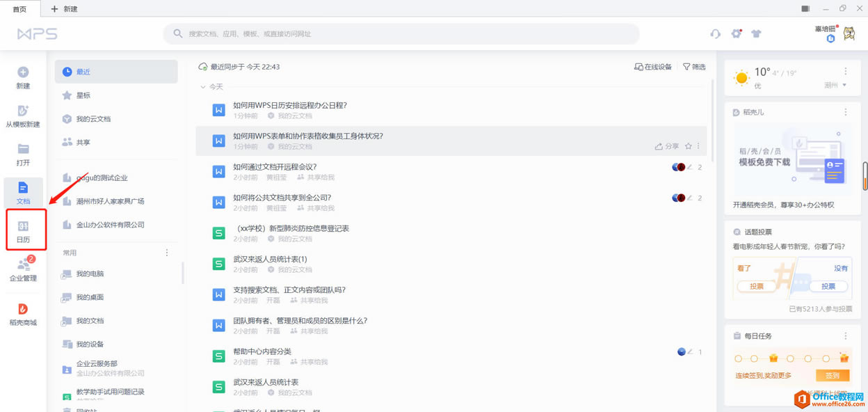The height and width of the screenshot is (412, 868).
Task: Open the 筛选 filter
Action: 694,67
